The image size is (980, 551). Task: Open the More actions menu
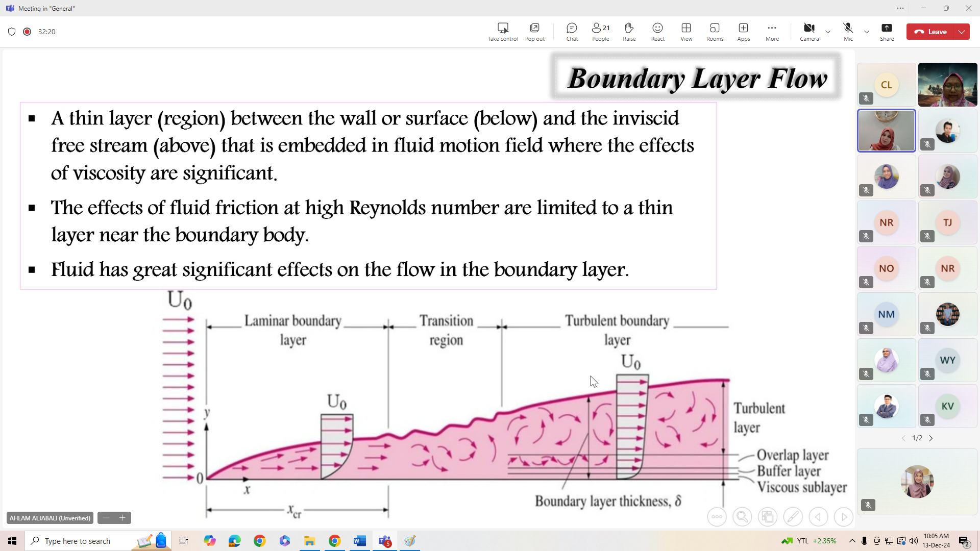coord(772,32)
